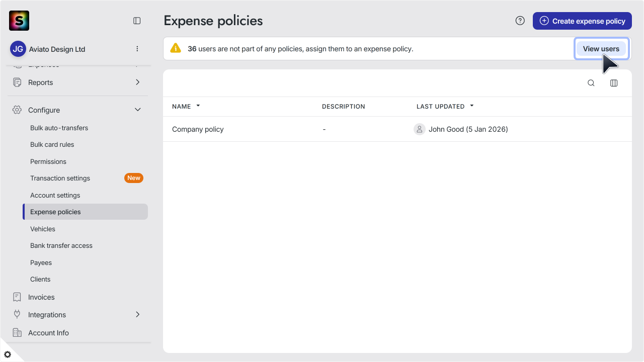Viewport: 644px width, 362px height.
Task: Click Create expense policy button
Action: tap(582, 21)
